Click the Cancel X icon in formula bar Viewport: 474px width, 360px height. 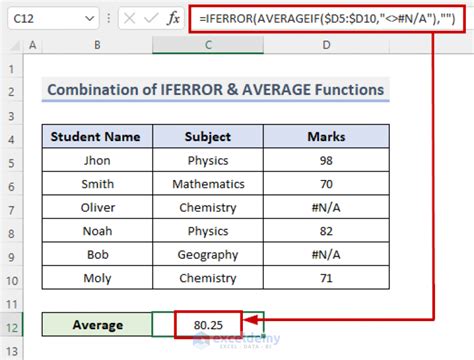(x=129, y=19)
